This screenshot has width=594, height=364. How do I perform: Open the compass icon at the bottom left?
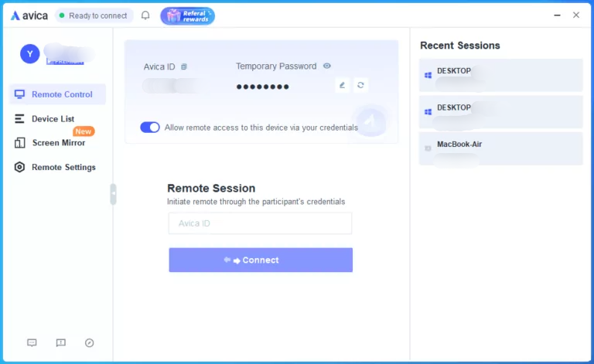tap(90, 343)
